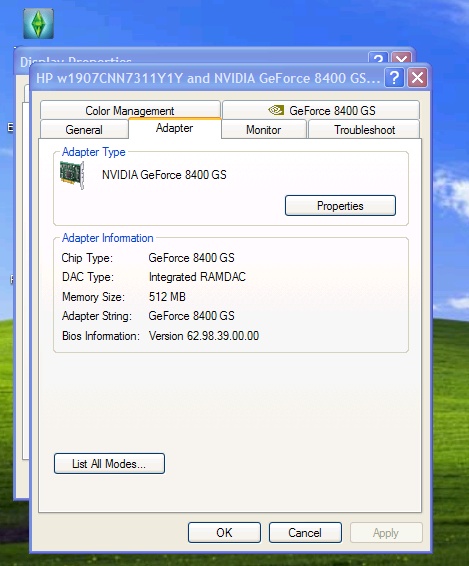Click the Chip Type GeForce 8400 GS value

191,258
